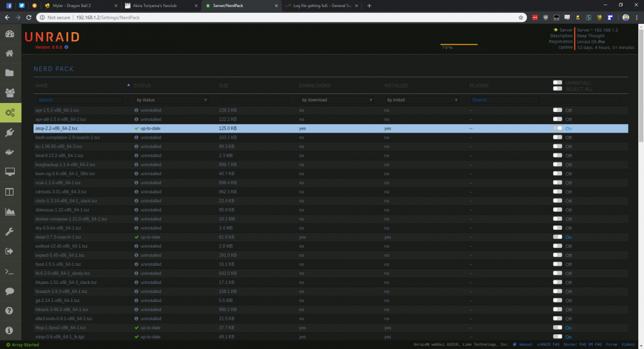Open the Users group icon in sidebar
The width and height of the screenshot is (644, 349).
pyautogui.click(x=10, y=93)
